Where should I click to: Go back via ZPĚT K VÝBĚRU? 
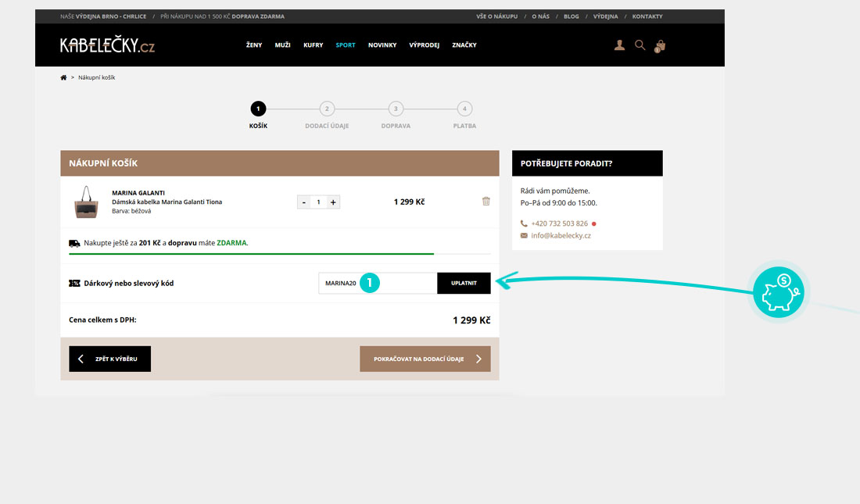pyautogui.click(x=109, y=359)
